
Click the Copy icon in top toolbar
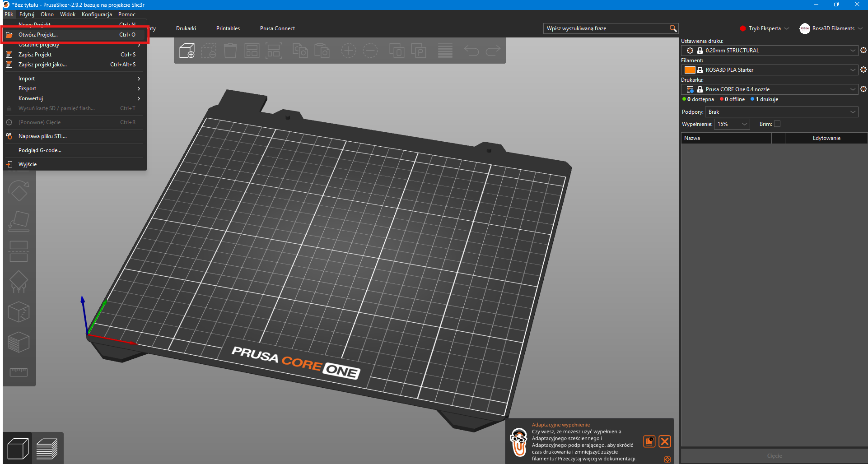click(300, 51)
